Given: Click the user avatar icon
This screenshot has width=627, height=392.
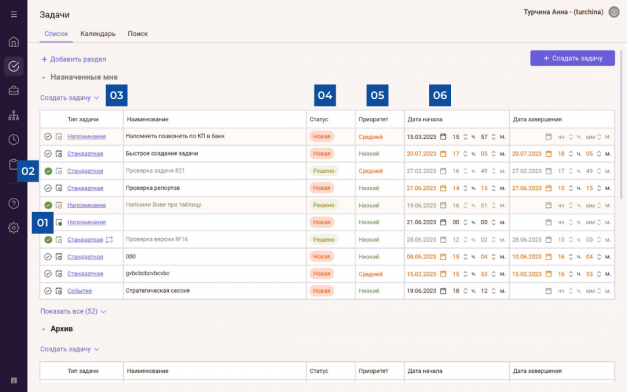Looking at the screenshot, I should tap(614, 12).
